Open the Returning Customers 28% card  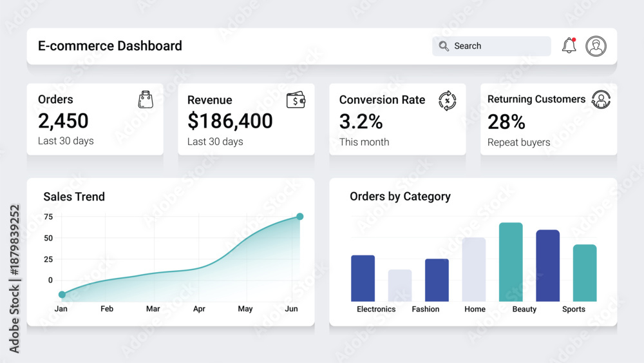549,119
